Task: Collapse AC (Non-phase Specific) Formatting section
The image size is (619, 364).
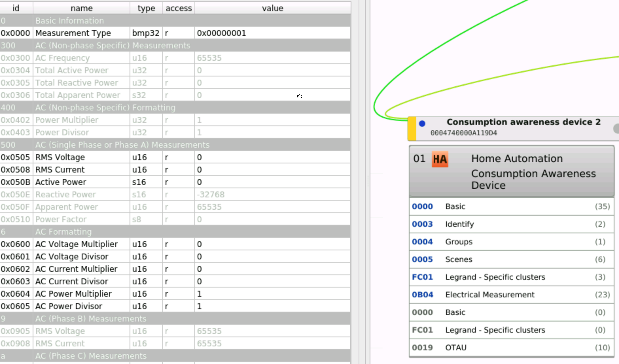Action: click(x=175, y=108)
